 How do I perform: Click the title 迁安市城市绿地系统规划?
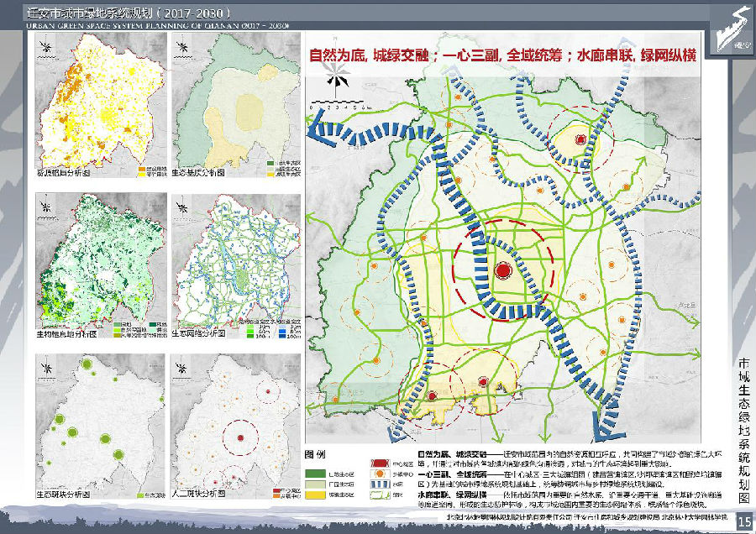pyautogui.click(x=126, y=14)
